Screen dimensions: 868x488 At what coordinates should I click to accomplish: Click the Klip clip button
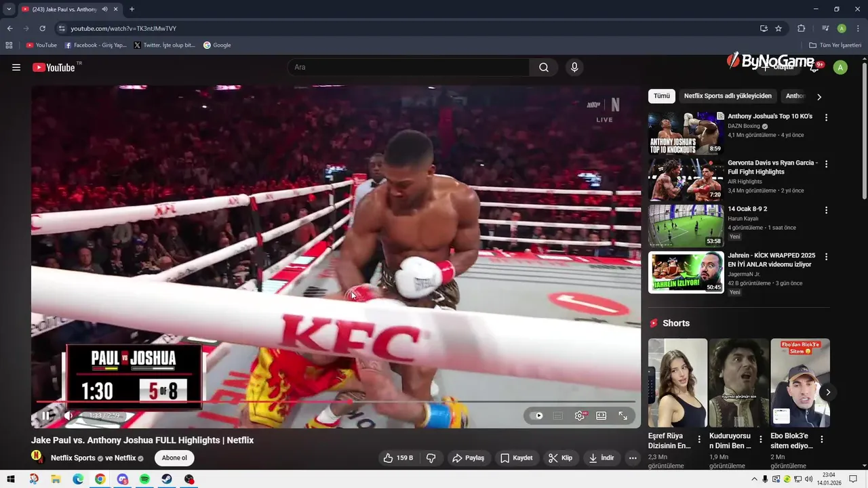[x=560, y=458]
